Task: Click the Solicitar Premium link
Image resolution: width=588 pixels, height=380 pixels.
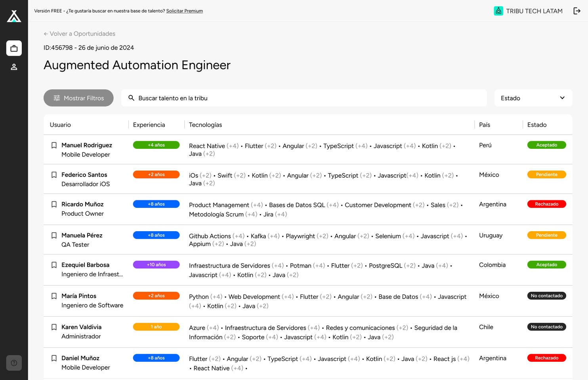Action: pyautogui.click(x=184, y=11)
